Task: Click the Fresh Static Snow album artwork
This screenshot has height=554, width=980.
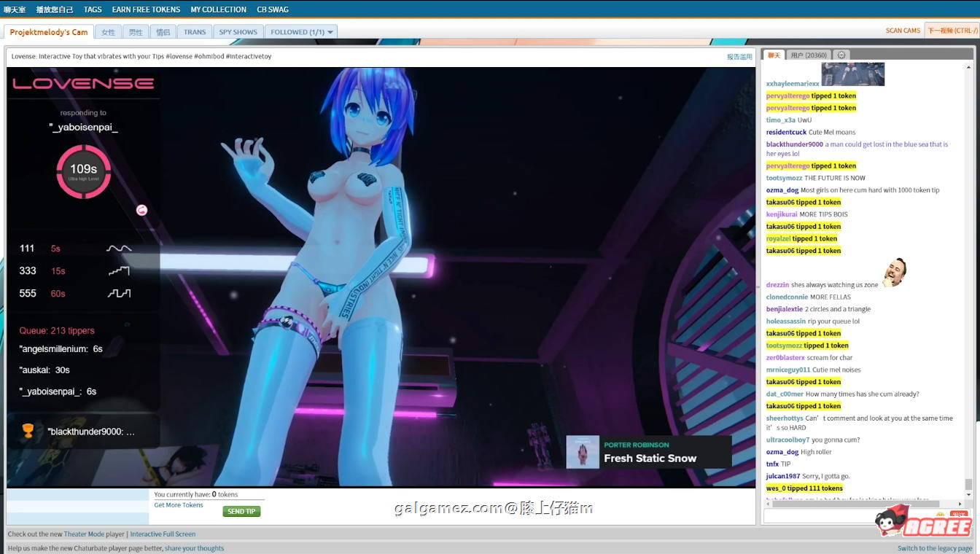Action: (x=582, y=451)
